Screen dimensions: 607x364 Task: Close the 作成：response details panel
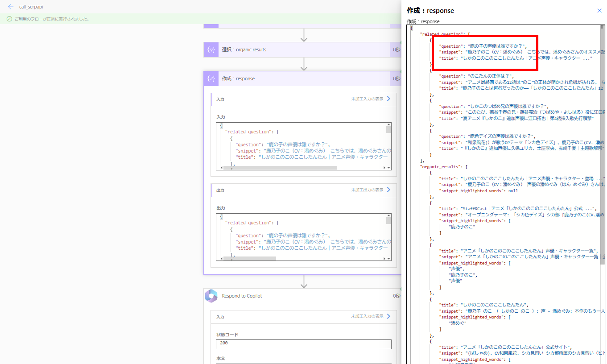pyautogui.click(x=599, y=11)
